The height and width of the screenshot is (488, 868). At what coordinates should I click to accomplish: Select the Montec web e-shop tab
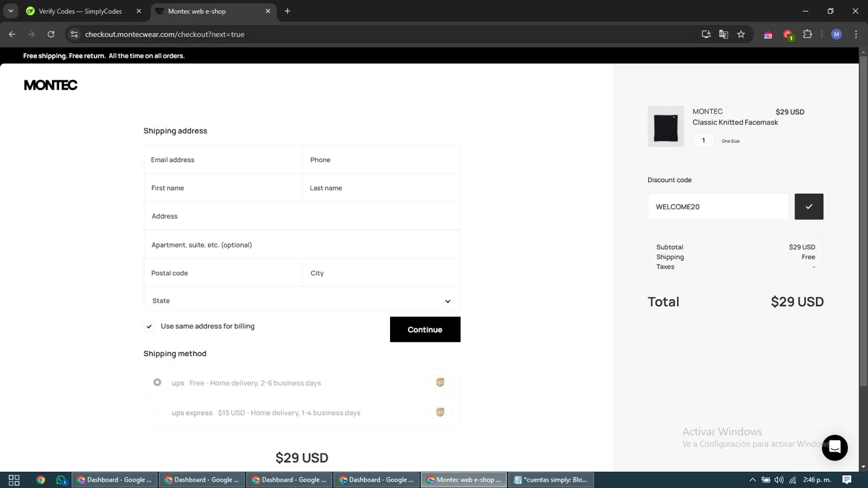[214, 11]
